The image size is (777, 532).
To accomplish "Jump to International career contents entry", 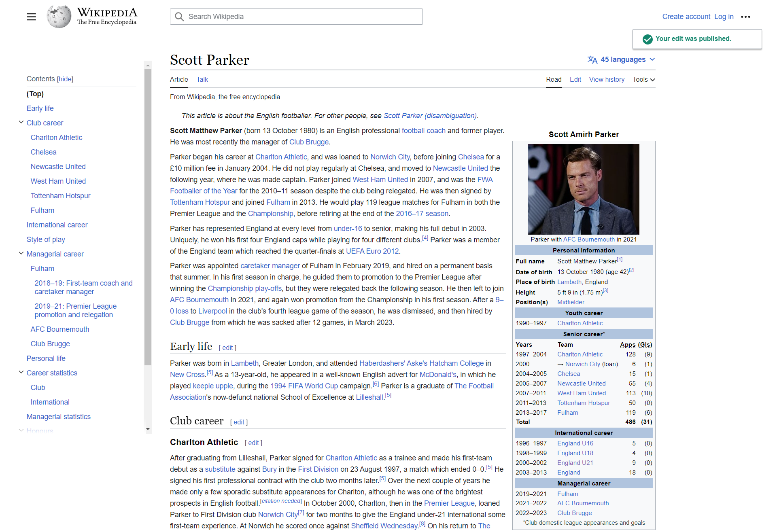I will [x=57, y=225].
